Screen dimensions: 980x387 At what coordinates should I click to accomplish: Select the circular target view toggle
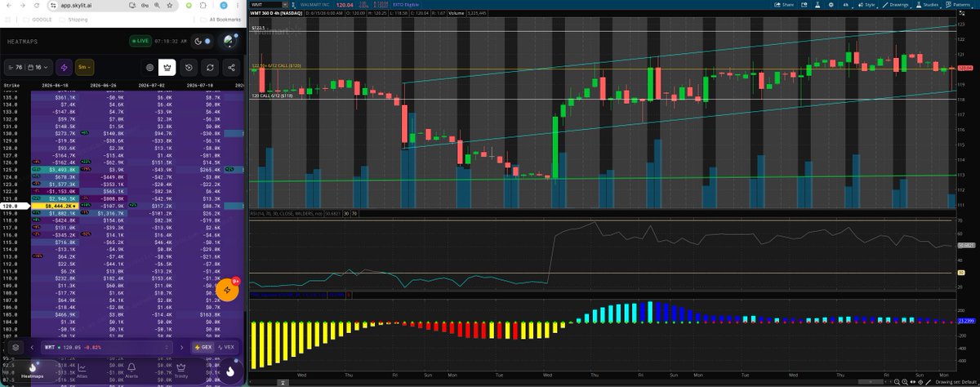tap(149, 67)
